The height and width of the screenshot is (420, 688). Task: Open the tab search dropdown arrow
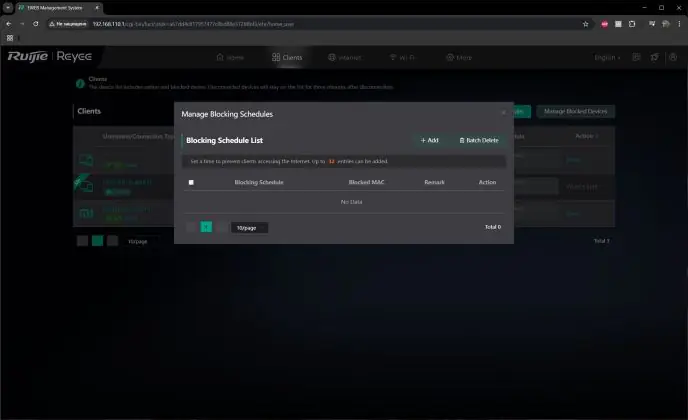coord(8,7)
